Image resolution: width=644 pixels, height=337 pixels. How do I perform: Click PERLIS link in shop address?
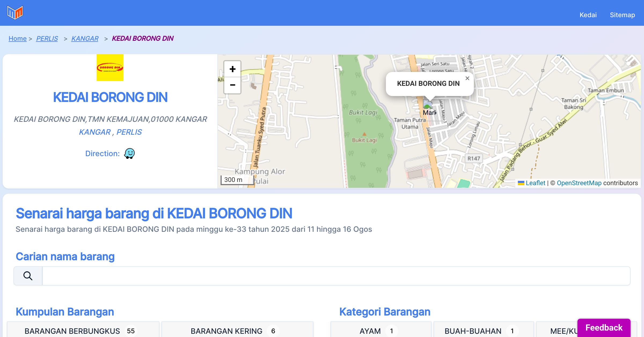pyautogui.click(x=129, y=132)
